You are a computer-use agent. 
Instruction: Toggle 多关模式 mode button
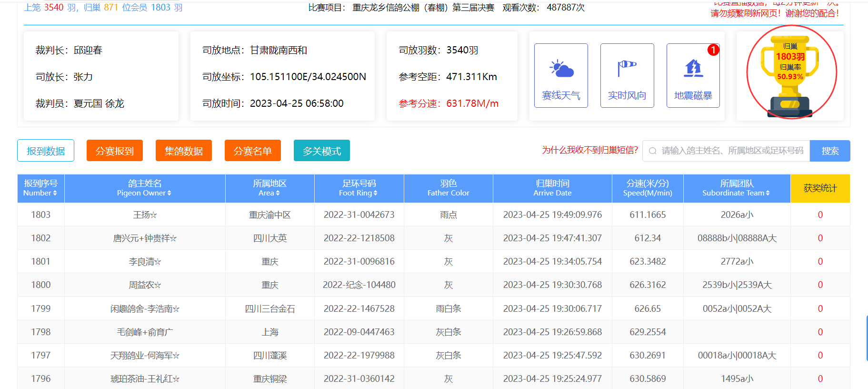click(322, 151)
